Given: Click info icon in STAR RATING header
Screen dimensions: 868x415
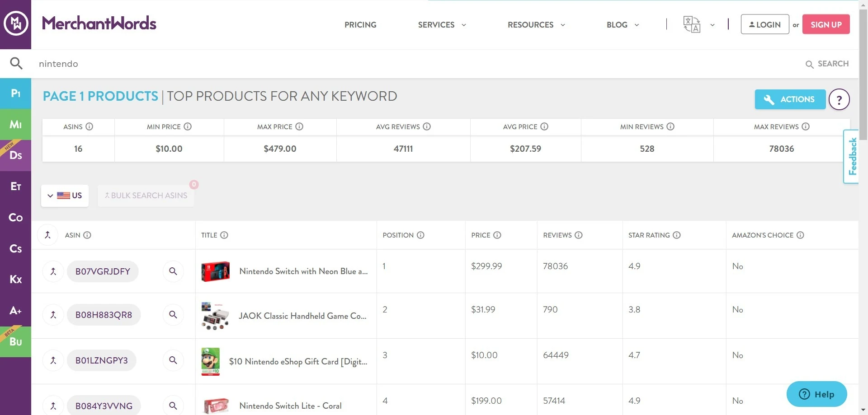Looking at the screenshot, I should (x=677, y=235).
